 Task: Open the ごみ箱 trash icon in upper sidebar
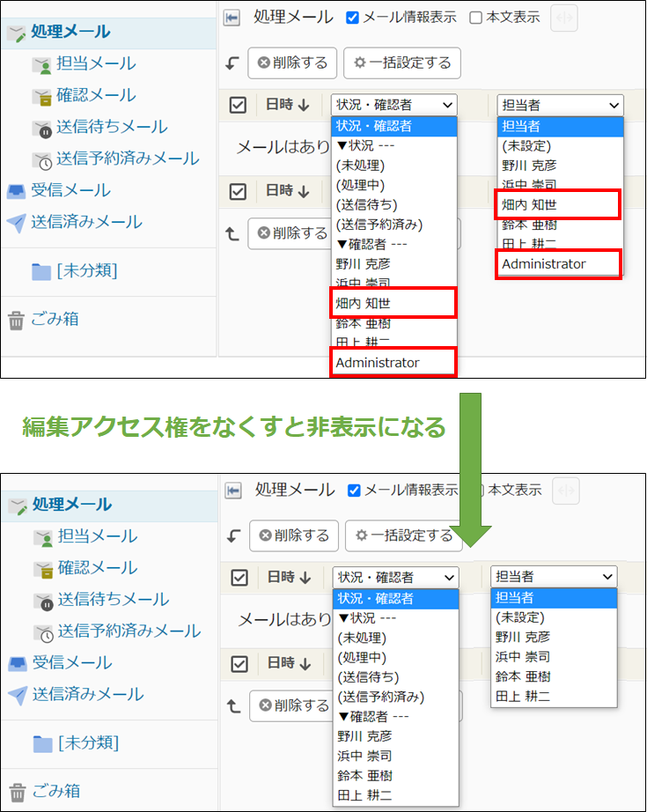pyautogui.click(x=16, y=321)
